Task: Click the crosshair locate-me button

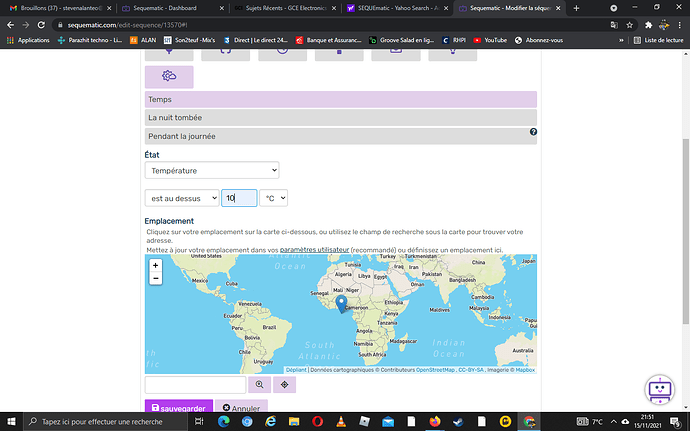Action: tap(284, 384)
